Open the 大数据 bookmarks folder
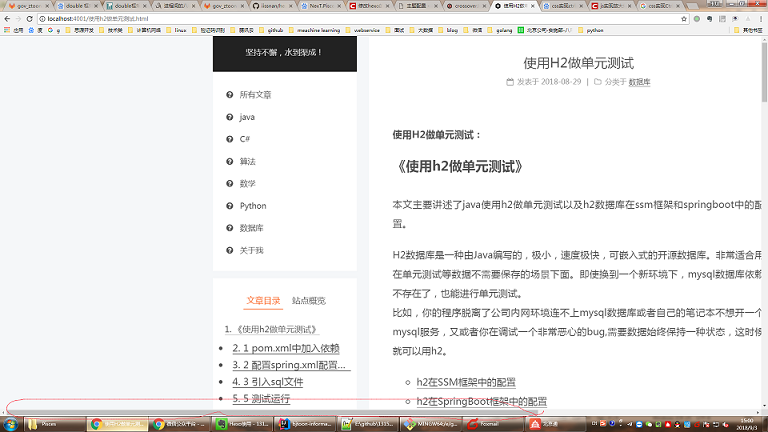 click(420, 30)
